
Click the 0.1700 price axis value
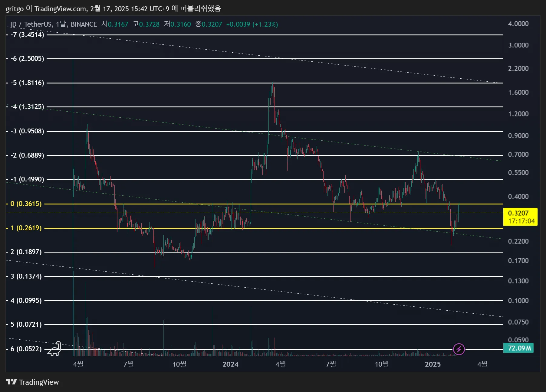518,260
